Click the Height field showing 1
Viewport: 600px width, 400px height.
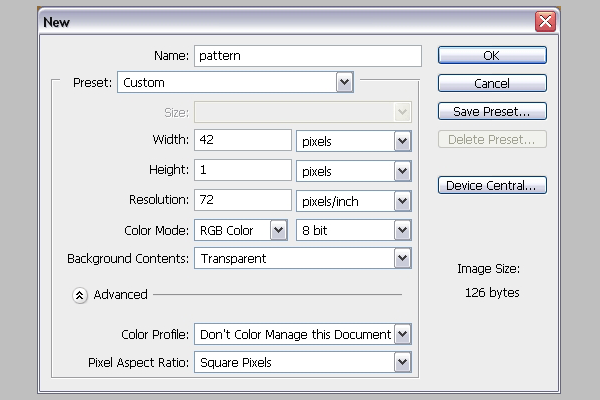243,170
